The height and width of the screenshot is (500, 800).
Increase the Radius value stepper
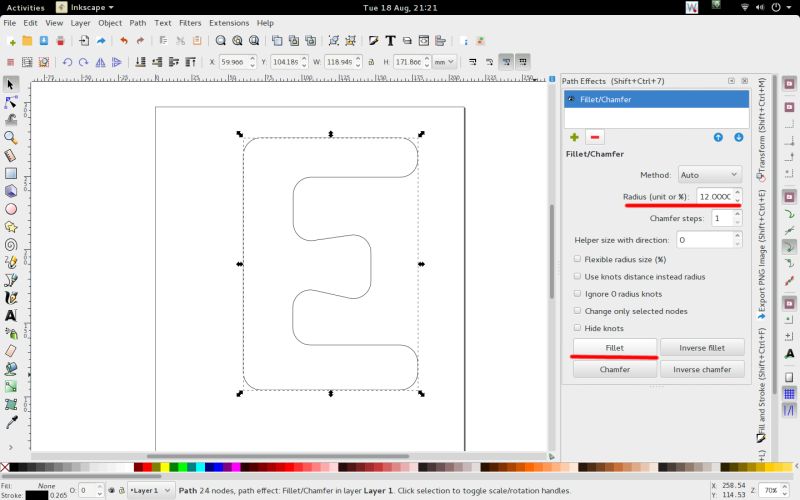pyautogui.click(x=737, y=193)
